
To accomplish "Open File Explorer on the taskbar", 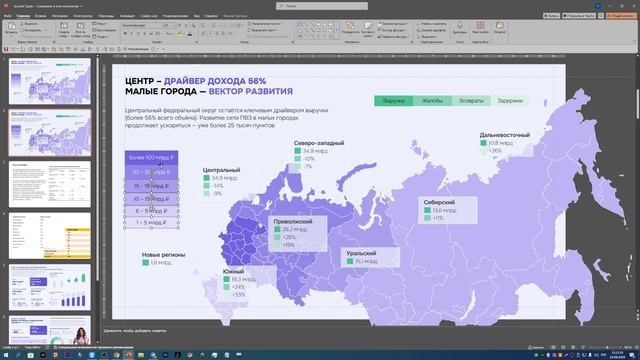I will point(141,355).
